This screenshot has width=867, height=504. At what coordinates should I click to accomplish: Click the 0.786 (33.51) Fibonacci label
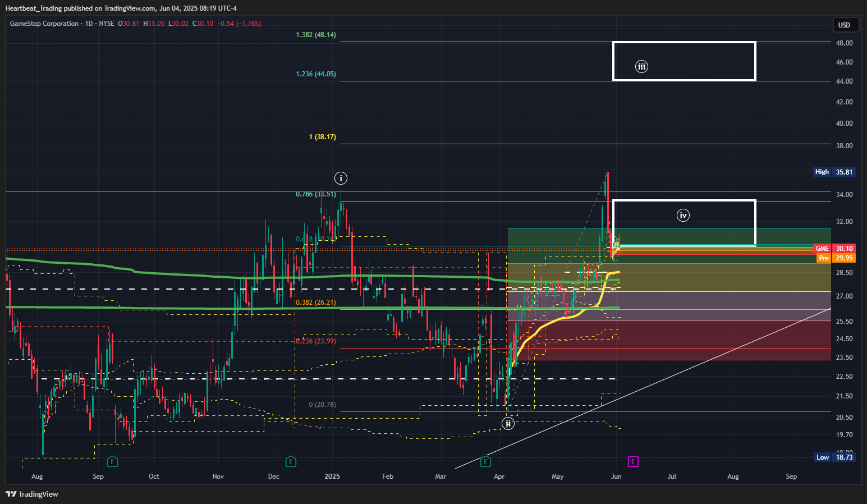316,194
